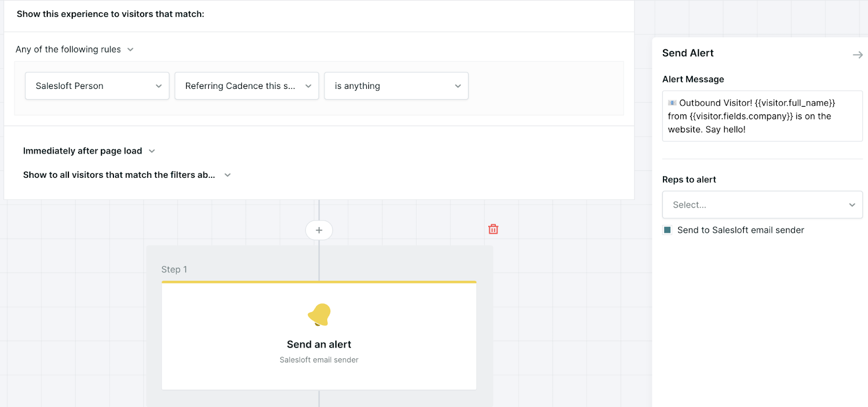868x407 pixels.
Task: Toggle Send to Salesloft email sender checkbox
Action: pos(667,230)
